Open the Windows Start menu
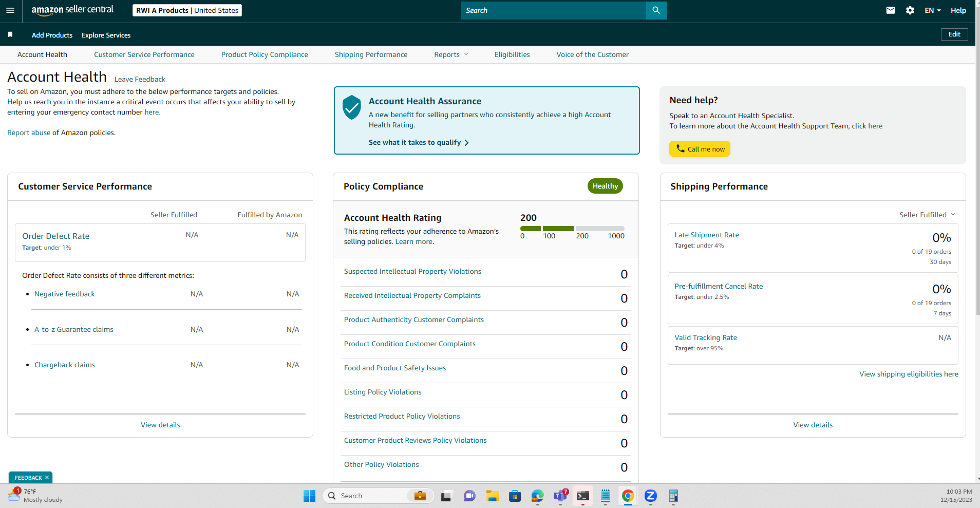The width and height of the screenshot is (980, 508). pos(309,496)
